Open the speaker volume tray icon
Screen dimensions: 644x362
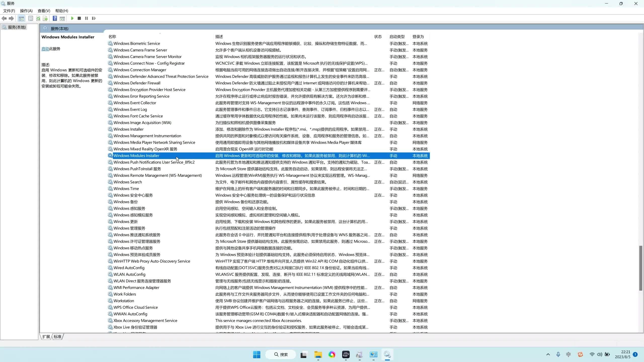coord(599,354)
